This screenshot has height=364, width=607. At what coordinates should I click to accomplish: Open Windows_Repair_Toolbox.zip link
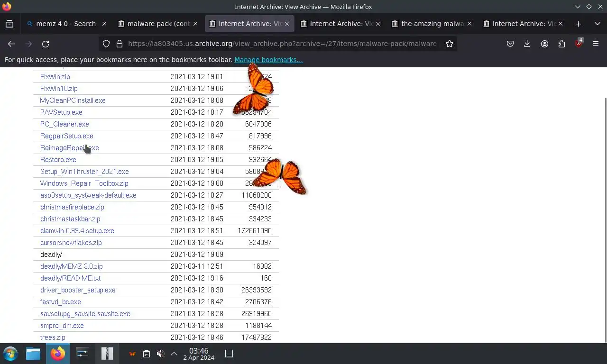click(x=84, y=183)
